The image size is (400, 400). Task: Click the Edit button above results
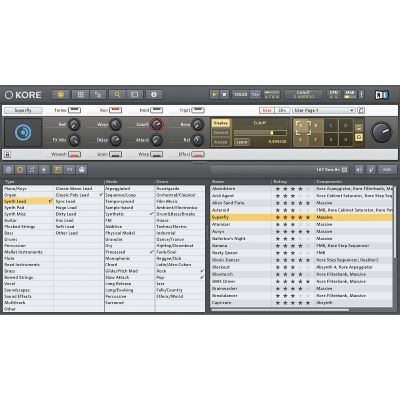click(x=386, y=170)
